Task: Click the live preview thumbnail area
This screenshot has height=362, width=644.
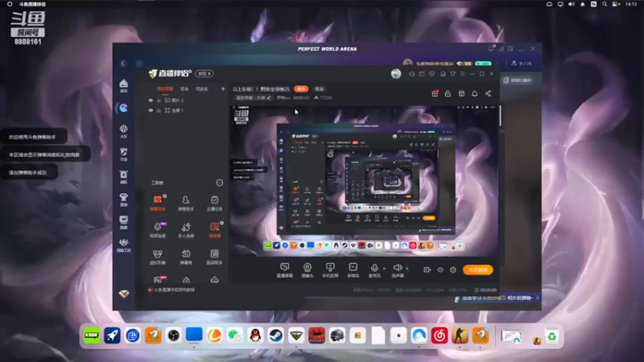Action: [x=364, y=181]
